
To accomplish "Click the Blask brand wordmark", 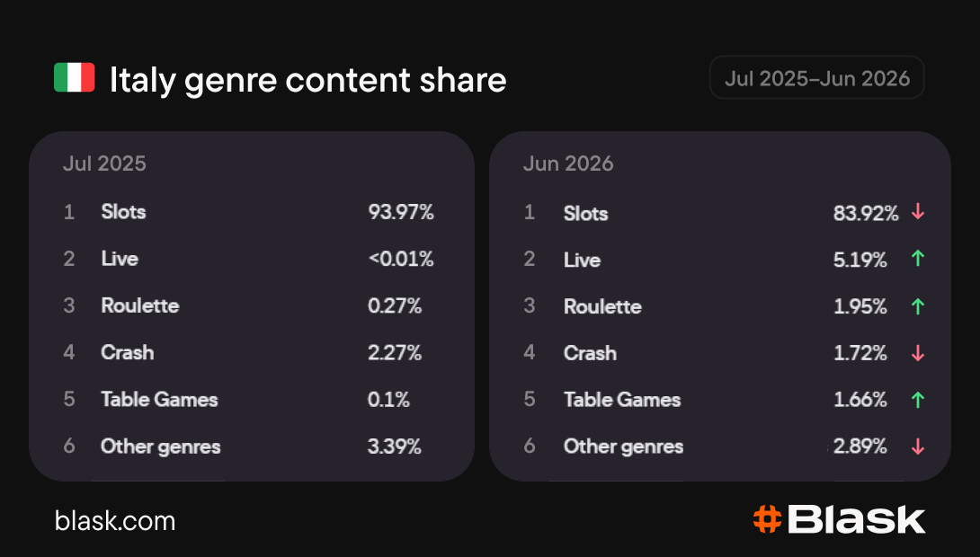I will coord(856,519).
